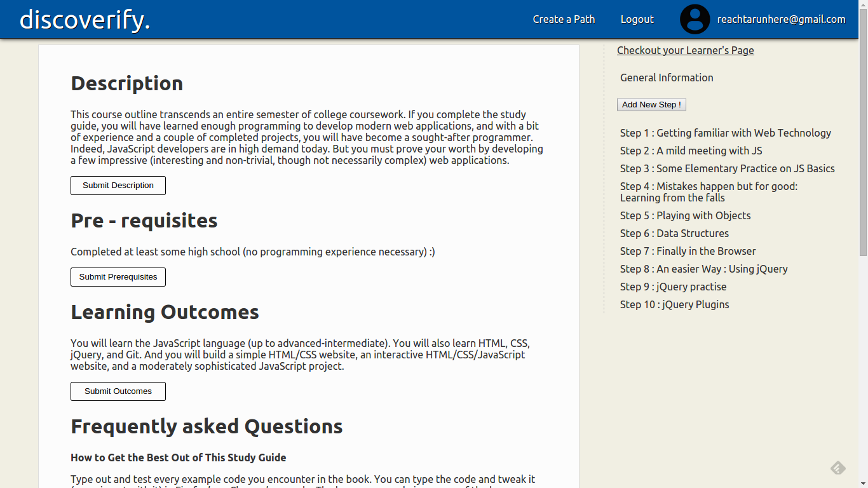Open the Create a Path menu item
Image resolution: width=868 pixels, height=488 pixels.
[x=564, y=19]
